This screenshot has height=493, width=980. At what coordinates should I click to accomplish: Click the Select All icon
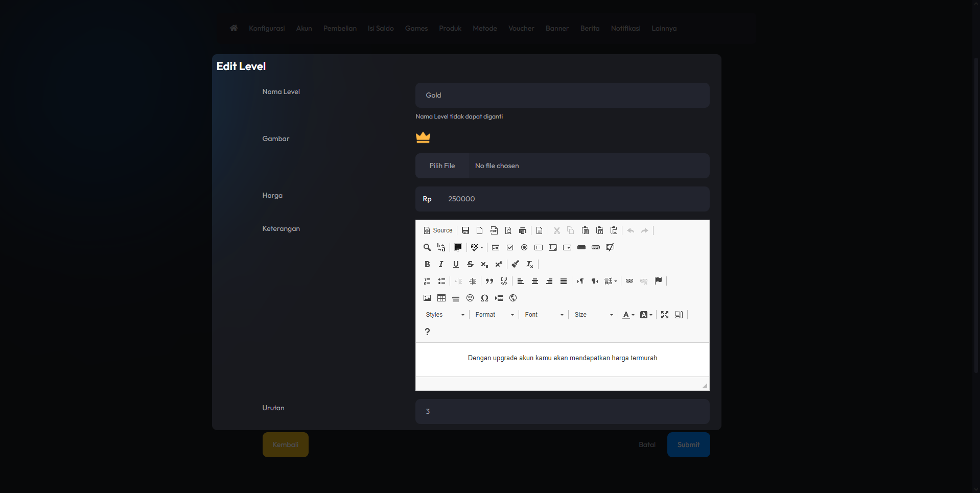[x=458, y=247]
